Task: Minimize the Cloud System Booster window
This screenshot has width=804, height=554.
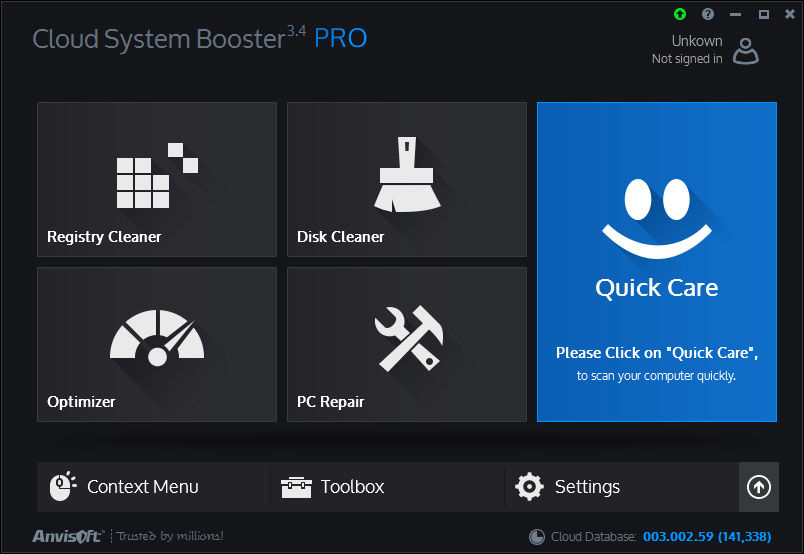Action: [735, 14]
